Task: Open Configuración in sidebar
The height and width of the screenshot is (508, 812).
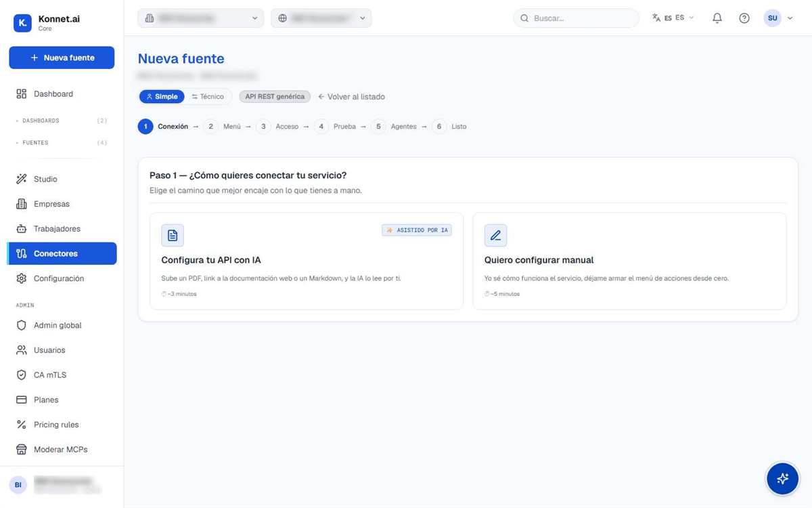Action: [62, 278]
